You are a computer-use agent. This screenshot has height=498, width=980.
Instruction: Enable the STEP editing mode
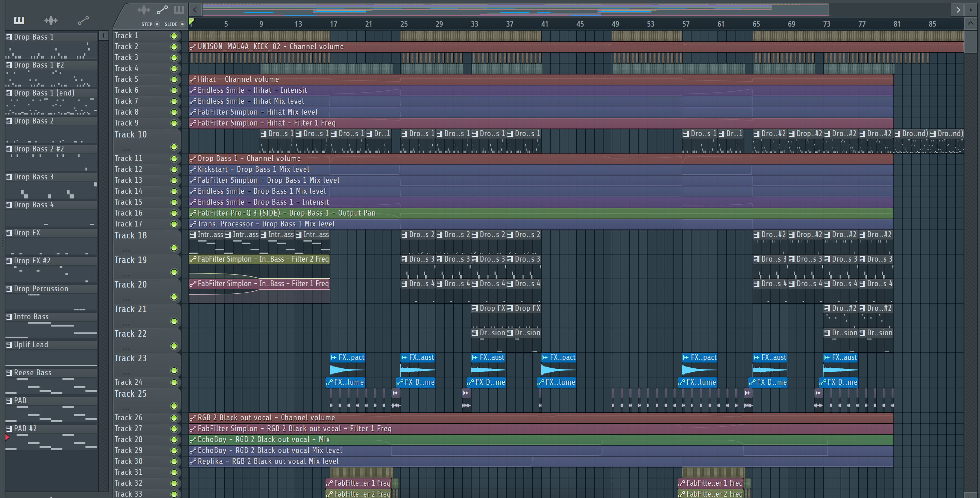[157, 24]
